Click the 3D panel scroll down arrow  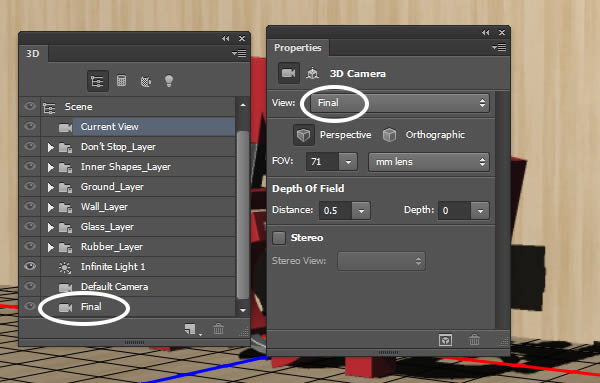coord(243,310)
